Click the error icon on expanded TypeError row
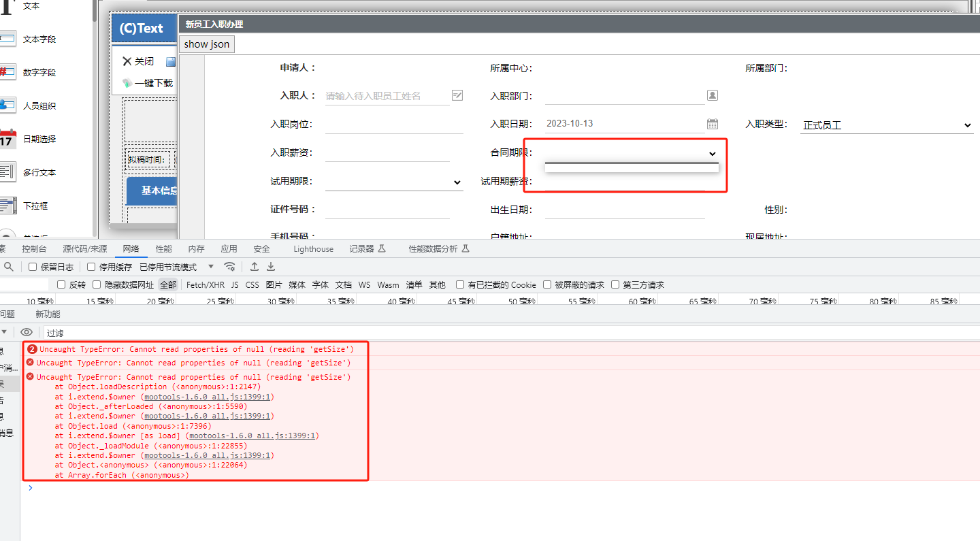 point(30,376)
